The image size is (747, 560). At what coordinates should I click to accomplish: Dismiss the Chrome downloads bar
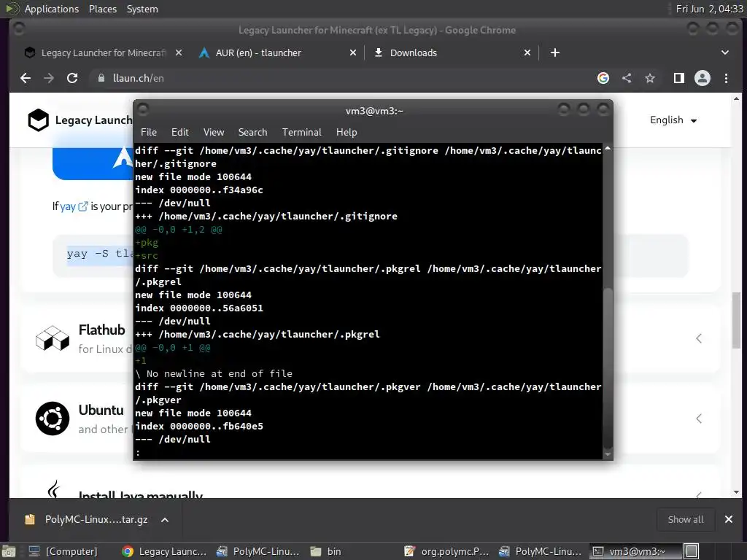point(729,519)
